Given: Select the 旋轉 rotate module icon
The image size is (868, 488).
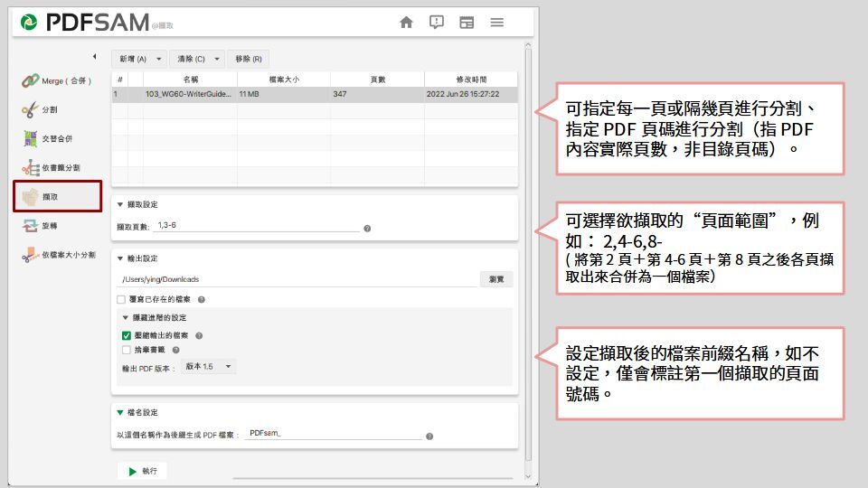Looking at the screenshot, I should (30, 226).
